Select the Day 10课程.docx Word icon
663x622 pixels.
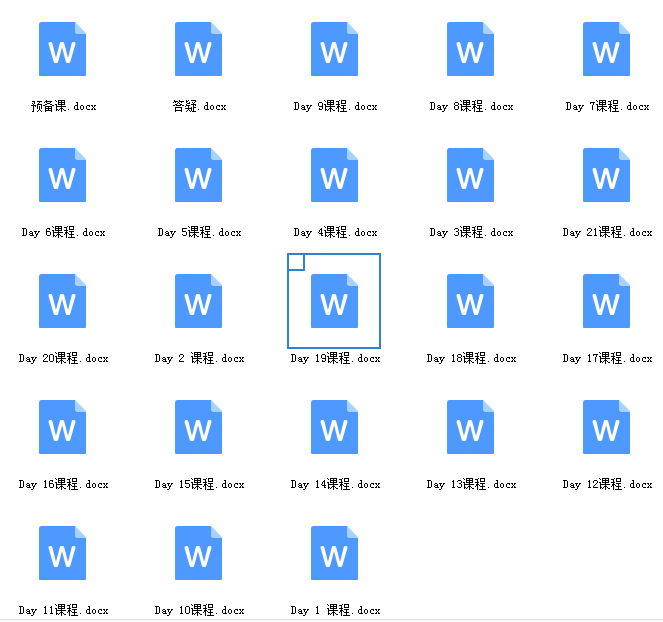(x=199, y=553)
